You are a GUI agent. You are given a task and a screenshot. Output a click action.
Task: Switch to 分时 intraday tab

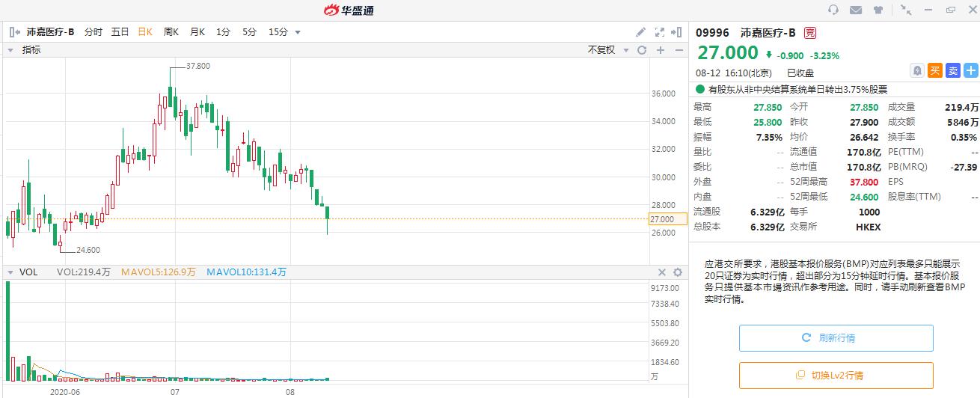point(93,32)
